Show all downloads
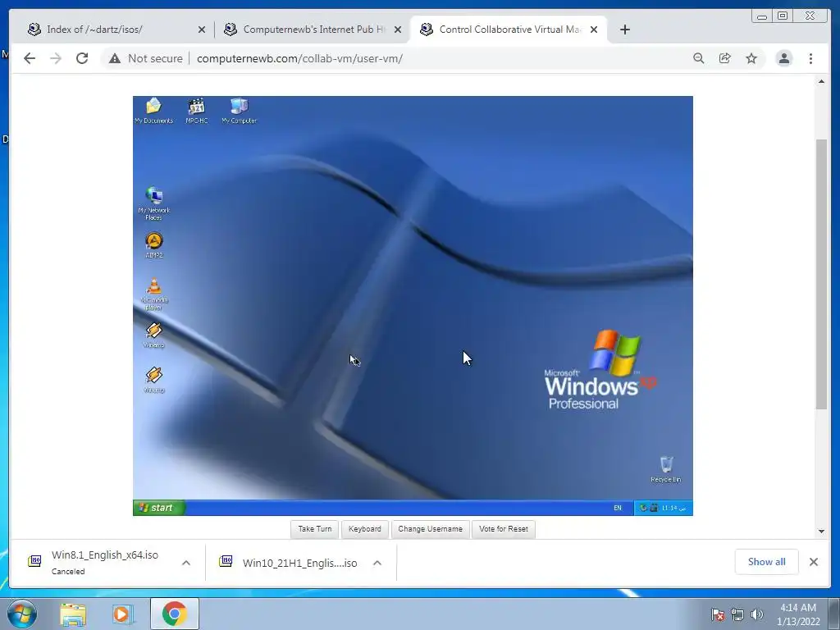The image size is (840, 630). tap(767, 561)
